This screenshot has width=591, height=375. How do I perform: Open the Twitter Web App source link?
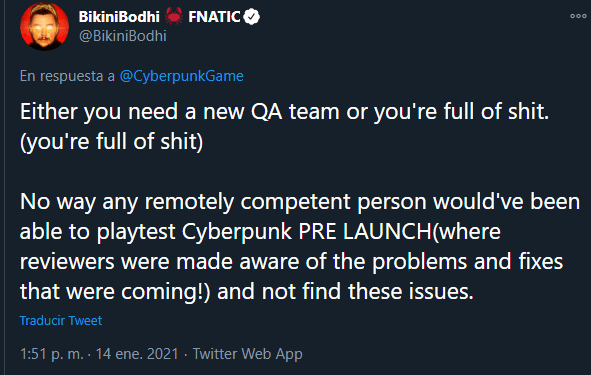pyautogui.click(x=248, y=354)
